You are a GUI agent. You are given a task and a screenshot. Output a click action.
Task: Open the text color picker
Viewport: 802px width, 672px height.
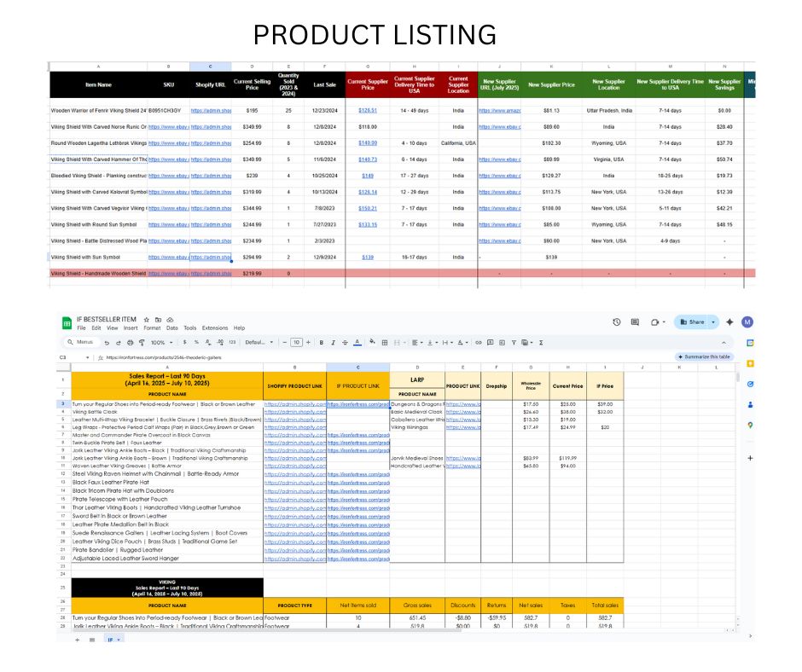pos(357,342)
